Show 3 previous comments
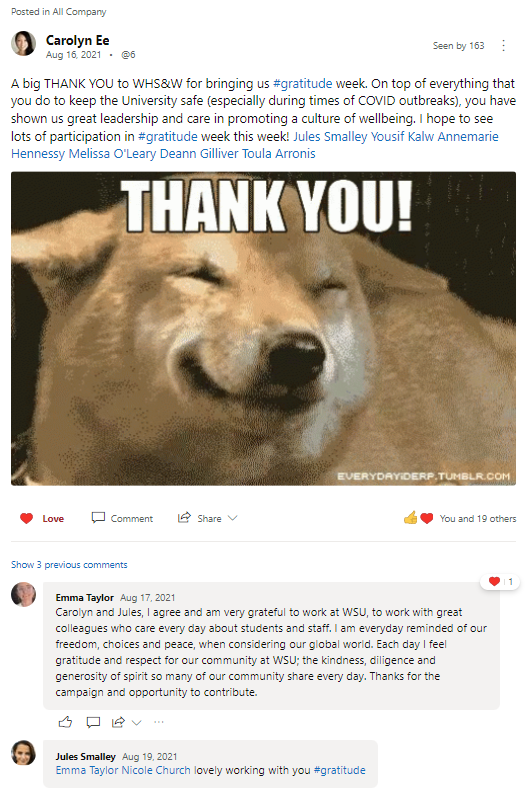This screenshot has height=791, width=527. 69,564
